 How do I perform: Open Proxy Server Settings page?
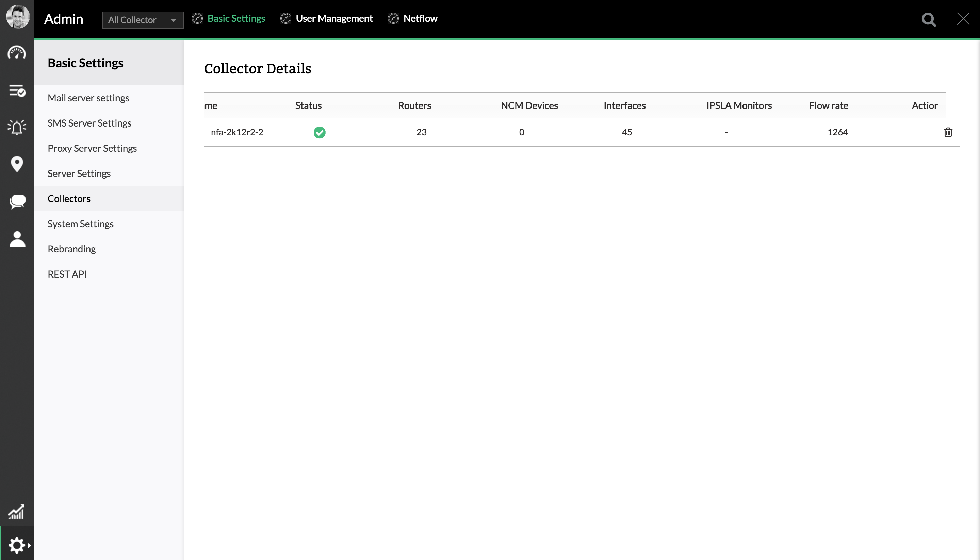(92, 148)
